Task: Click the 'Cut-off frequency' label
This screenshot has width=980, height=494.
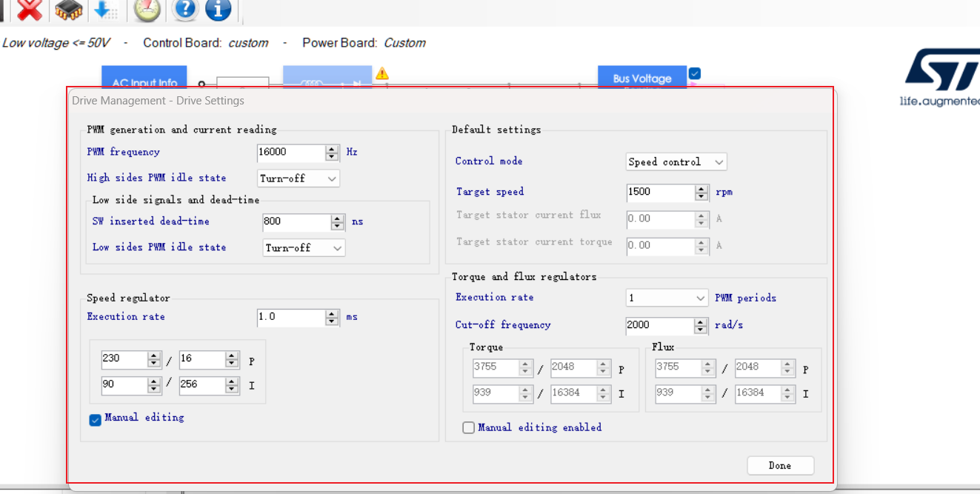Action: tap(503, 324)
